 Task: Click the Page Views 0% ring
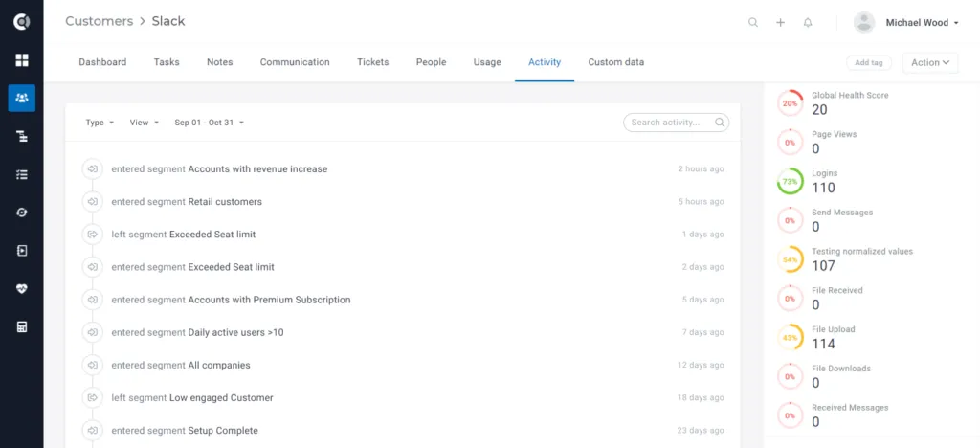pos(790,143)
